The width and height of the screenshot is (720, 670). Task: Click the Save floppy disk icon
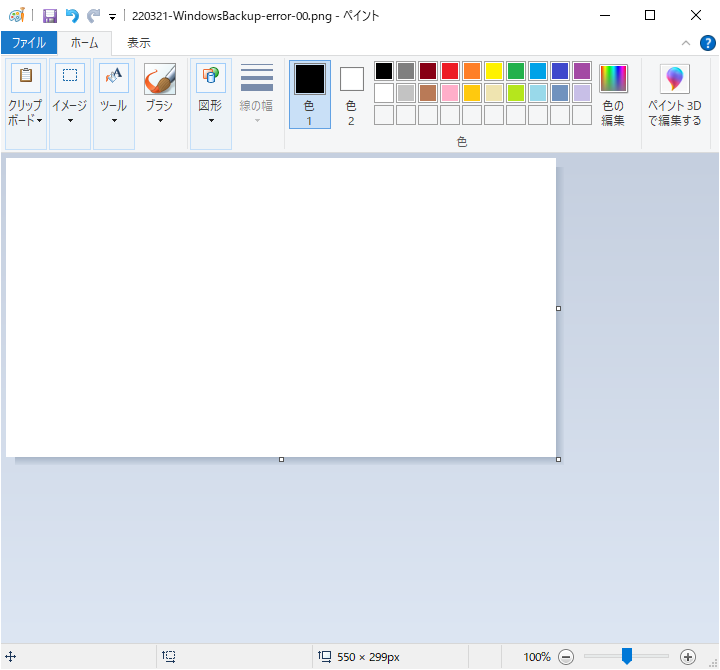50,16
